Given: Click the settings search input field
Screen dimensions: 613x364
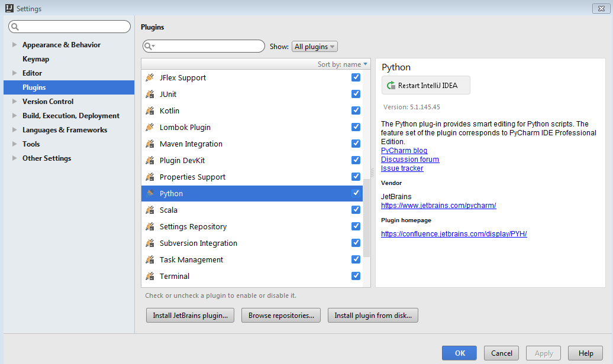Looking at the screenshot, I should pos(70,27).
